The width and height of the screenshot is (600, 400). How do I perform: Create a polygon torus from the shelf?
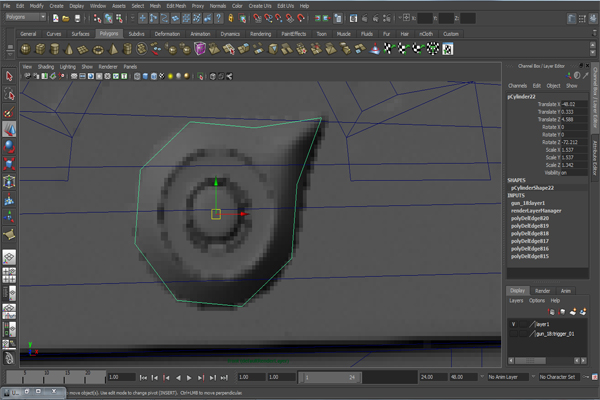[x=98, y=49]
